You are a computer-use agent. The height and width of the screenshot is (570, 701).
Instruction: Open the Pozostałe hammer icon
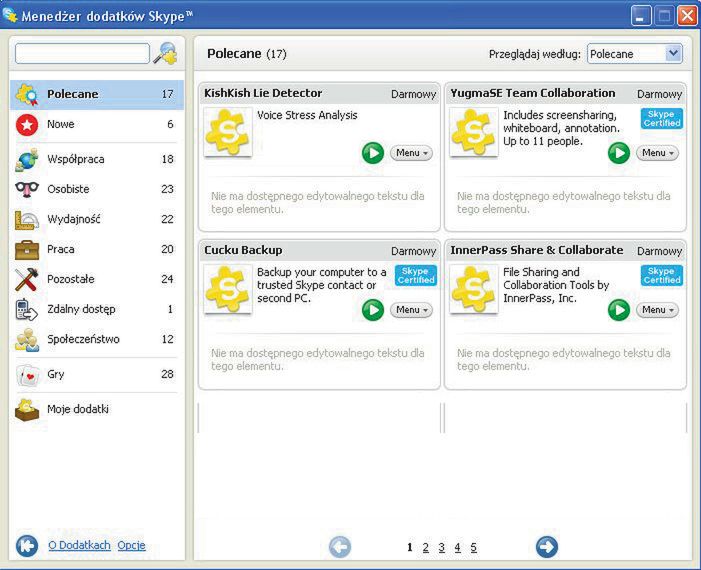[27, 279]
